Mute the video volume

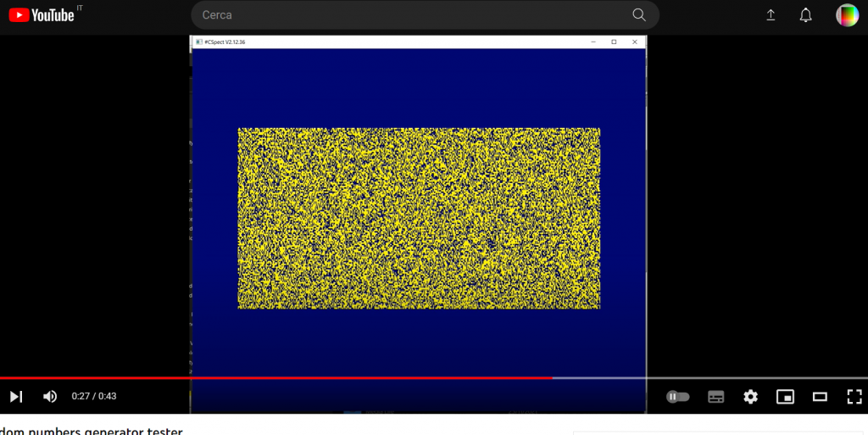50,396
